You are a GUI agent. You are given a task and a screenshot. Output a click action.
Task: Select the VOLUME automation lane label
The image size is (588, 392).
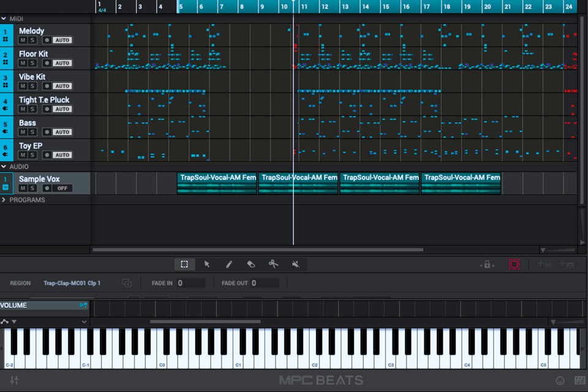(x=13, y=306)
